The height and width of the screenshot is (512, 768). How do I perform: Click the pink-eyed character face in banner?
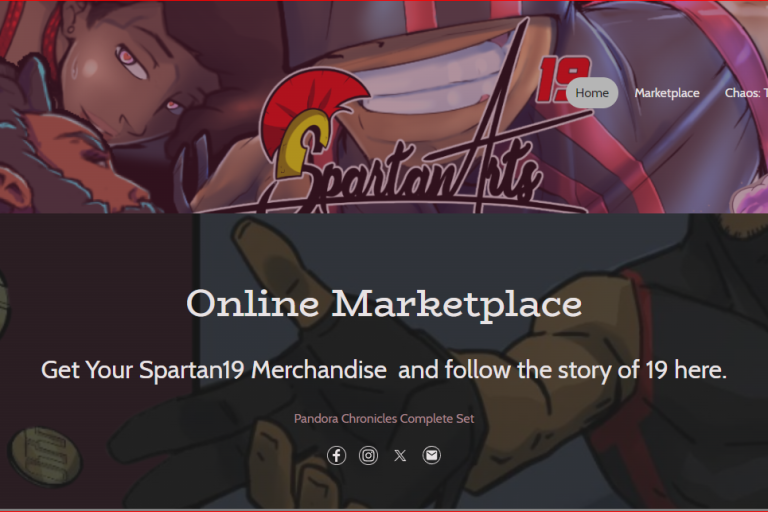(132, 73)
